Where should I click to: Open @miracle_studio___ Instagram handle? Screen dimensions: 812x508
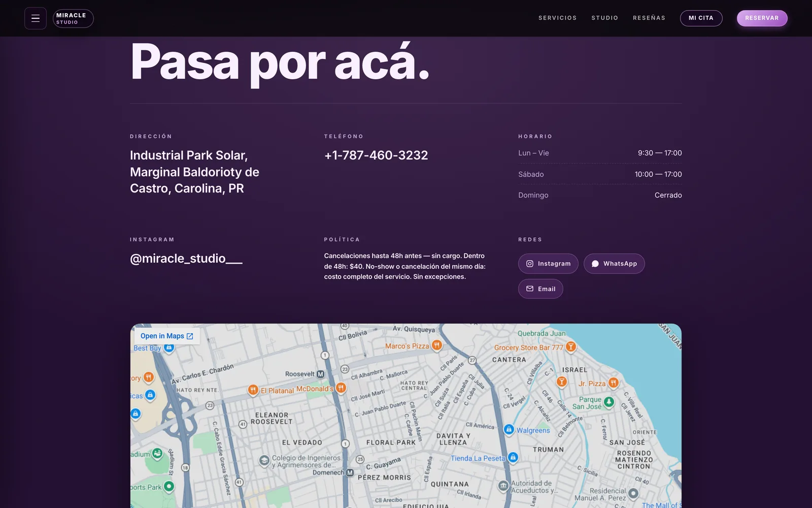(x=186, y=259)
